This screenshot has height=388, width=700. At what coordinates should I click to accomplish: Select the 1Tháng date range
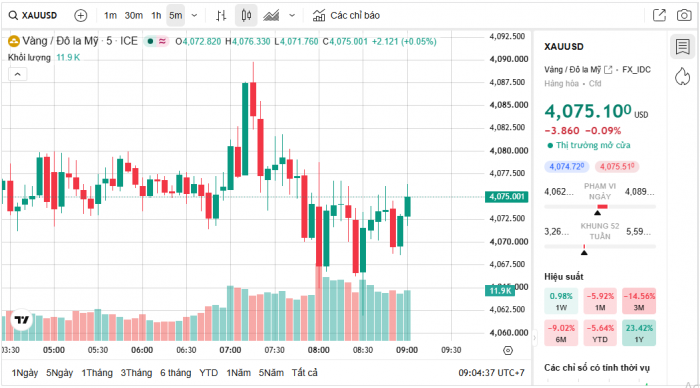click(x=96, y=373)
